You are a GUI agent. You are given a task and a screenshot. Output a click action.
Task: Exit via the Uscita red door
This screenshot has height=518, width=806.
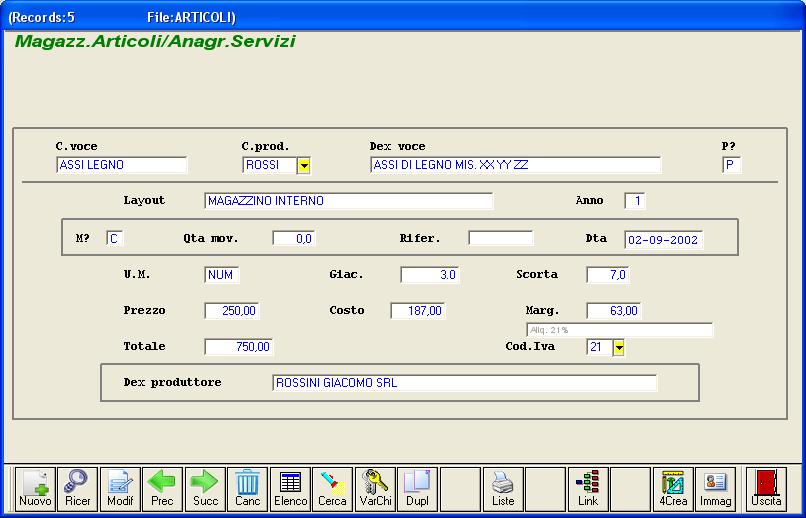(766, 489)
